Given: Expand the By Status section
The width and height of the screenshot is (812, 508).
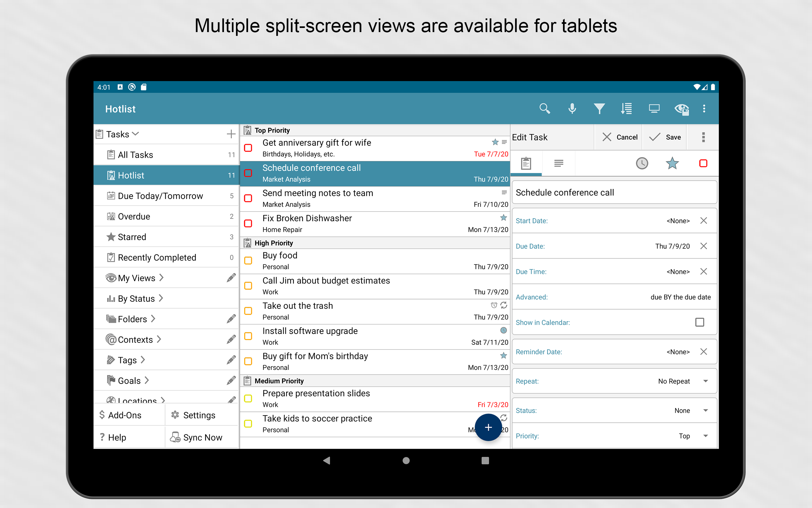Looking at the screenshot, I should (x=161, y=298).
